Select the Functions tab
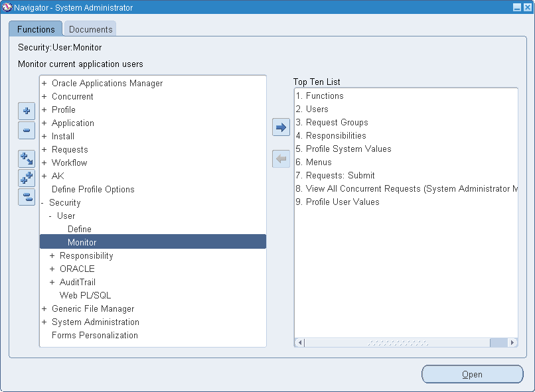 pyautogui.click(x=36, y=29)
